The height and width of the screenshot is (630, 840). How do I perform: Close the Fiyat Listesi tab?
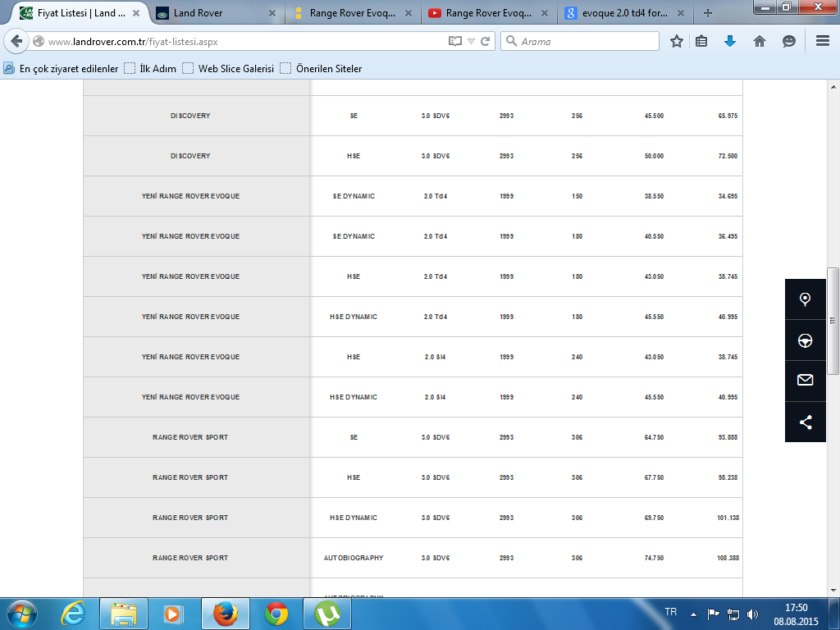click(136, 13)
